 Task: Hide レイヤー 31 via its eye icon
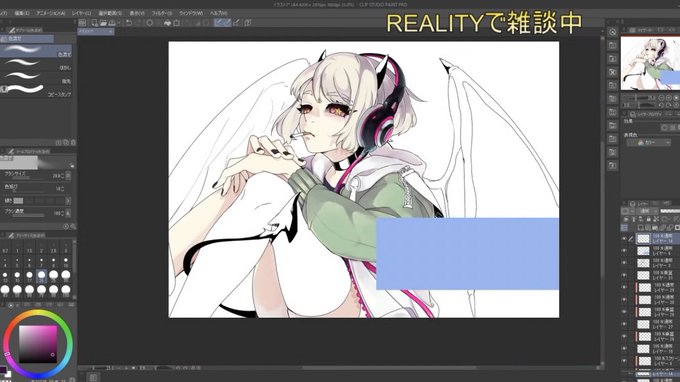(x=624, y=275)
